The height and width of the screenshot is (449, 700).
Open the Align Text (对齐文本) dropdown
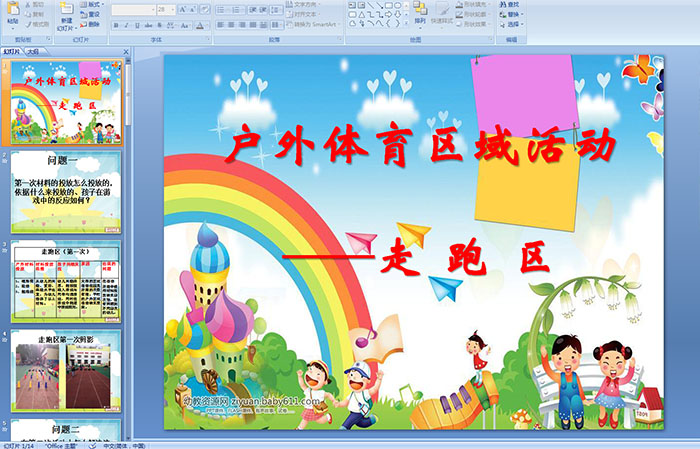[x=303, y=14]
